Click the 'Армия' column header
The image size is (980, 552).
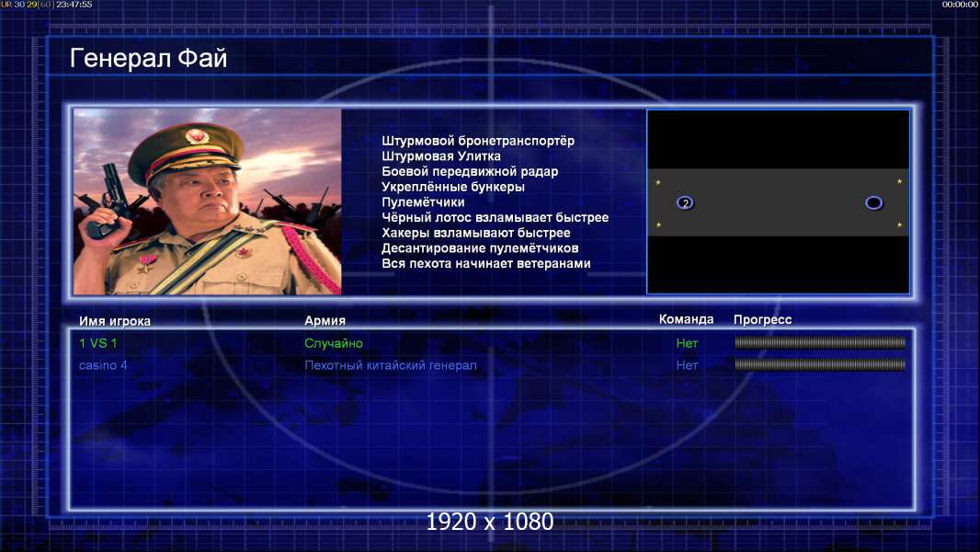[325, 320]
